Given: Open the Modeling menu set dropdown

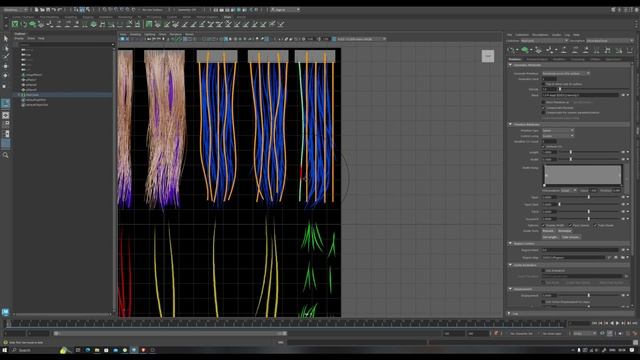Looking at the screenshot, I should pos(15,10).
